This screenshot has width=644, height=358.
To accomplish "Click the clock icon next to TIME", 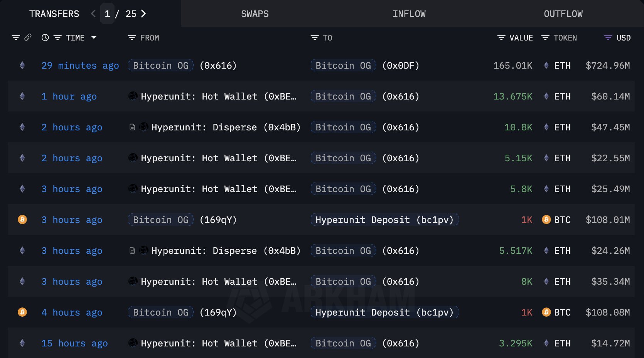I will pos(45,37).
